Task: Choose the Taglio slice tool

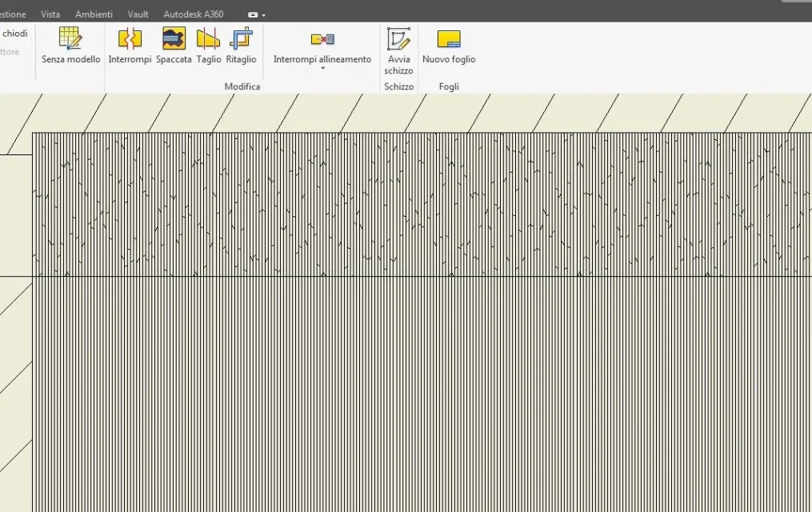Action: pos(208,38)
